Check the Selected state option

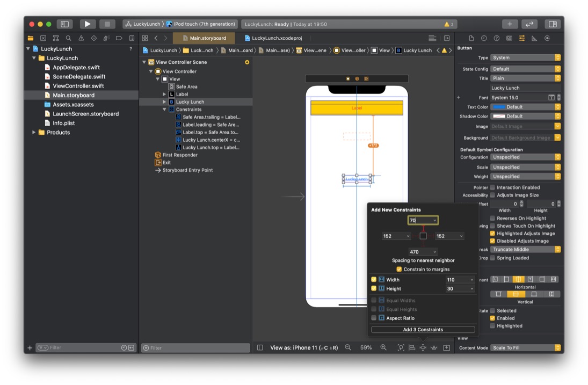coord(492,310)
